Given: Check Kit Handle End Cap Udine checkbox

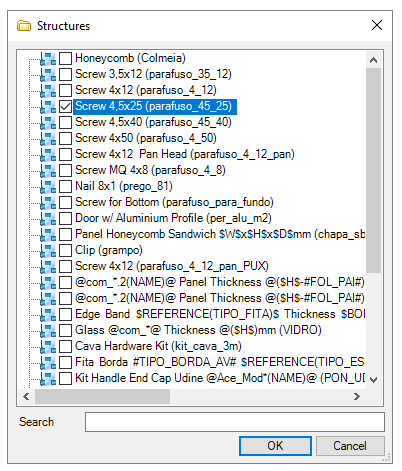Looking at the screenshot, I should (x=65, y=378).
